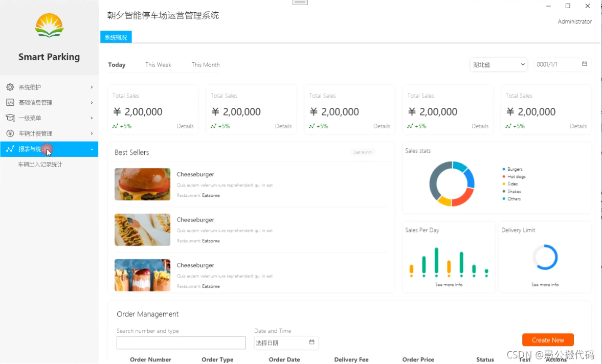Click the Shakes legend color dot
Viewport: 602px width, 364px height.
click(504, 191)
